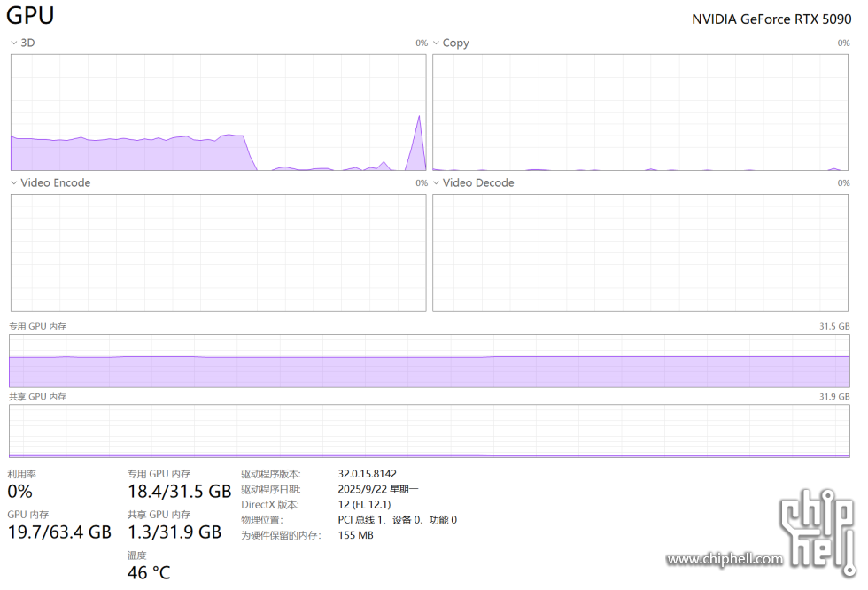868x590 pixels.
Task: Select the Copy engine graph area
Action: click(x=640, y=112)
